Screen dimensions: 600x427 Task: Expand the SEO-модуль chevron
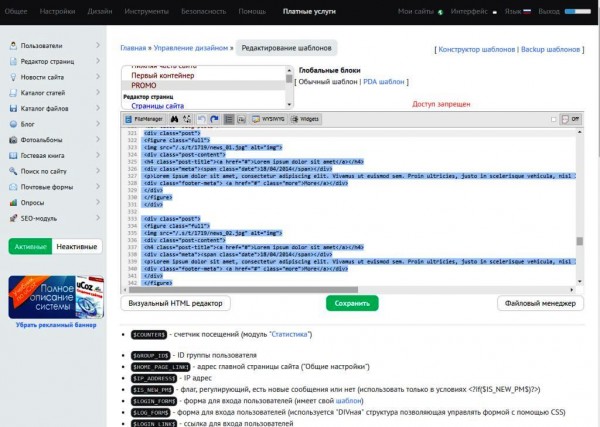98,218
